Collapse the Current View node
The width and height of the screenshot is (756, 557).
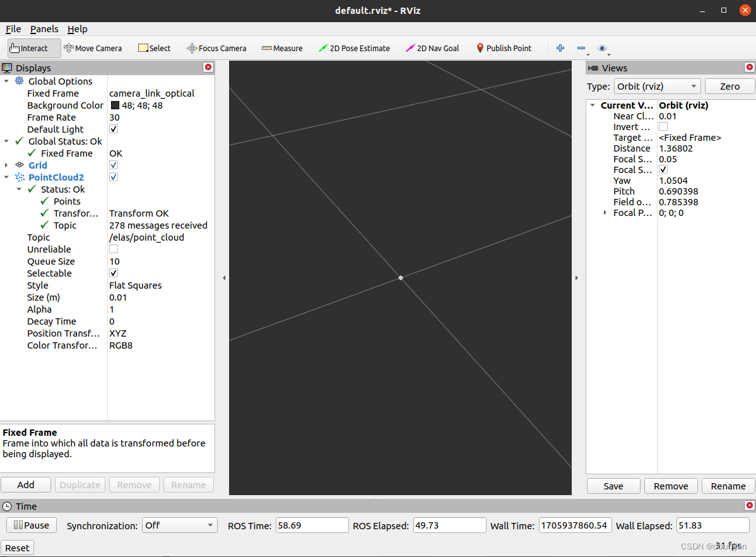tap(593, 105)
